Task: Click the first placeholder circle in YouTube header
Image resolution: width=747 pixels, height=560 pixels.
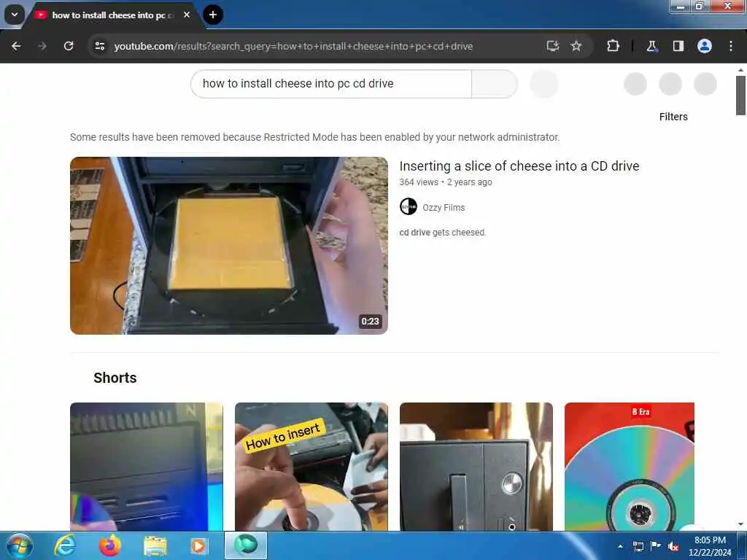Action: coord(635,84)
